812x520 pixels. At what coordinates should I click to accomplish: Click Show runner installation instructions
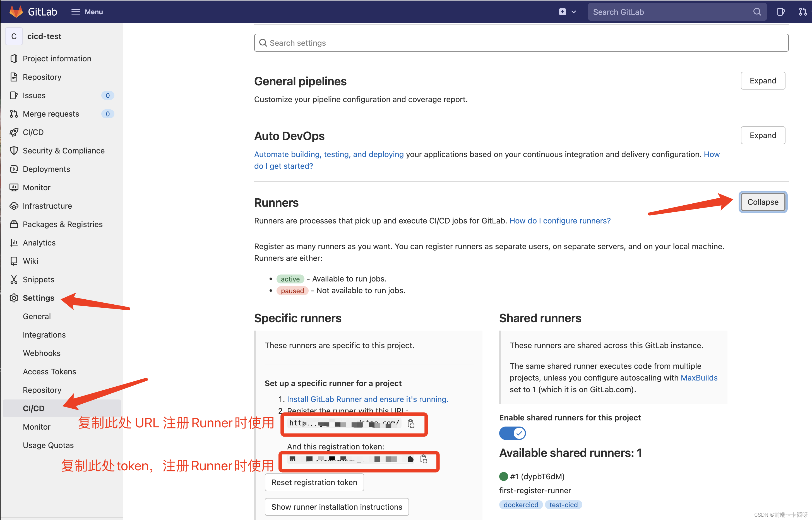[x=336, y=507]
